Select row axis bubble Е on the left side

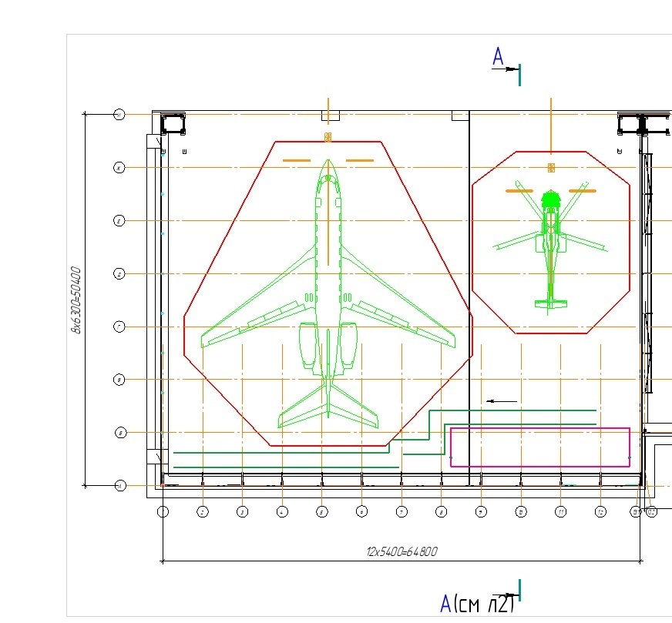pyautogui.click(x=119, y=220)
